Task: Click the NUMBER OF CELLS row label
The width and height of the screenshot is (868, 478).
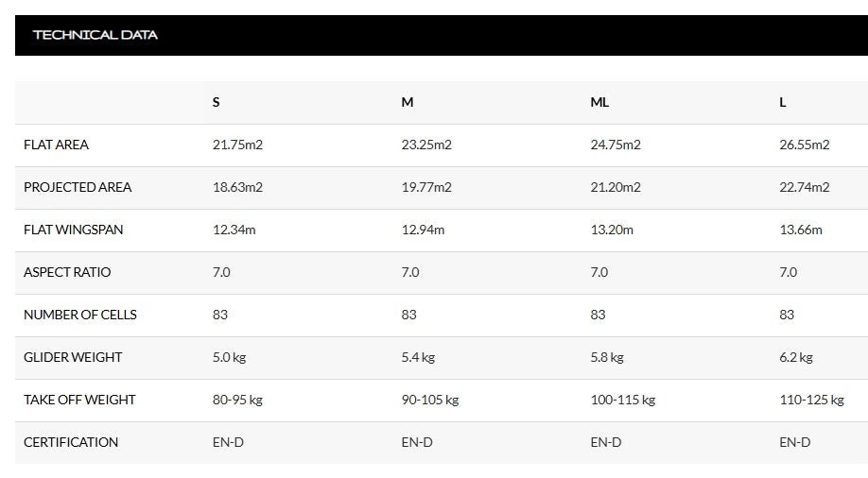Action: coord(80,315)
